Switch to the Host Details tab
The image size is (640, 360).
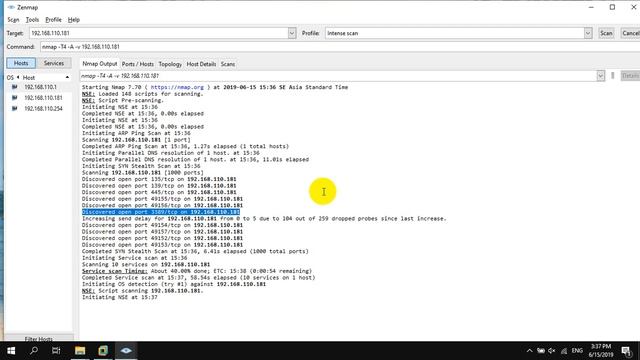coord(201,64)
